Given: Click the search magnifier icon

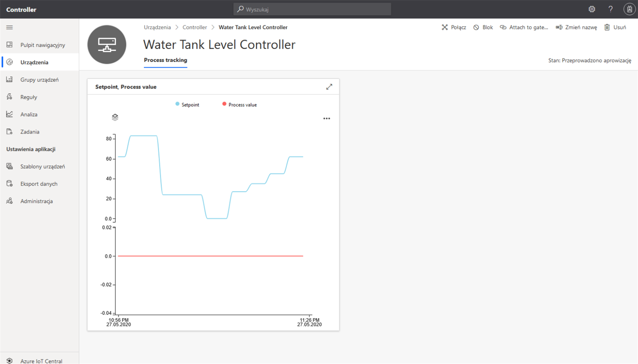Looking at the screenshot, I should pyautogui.click(x=240, y=9).
